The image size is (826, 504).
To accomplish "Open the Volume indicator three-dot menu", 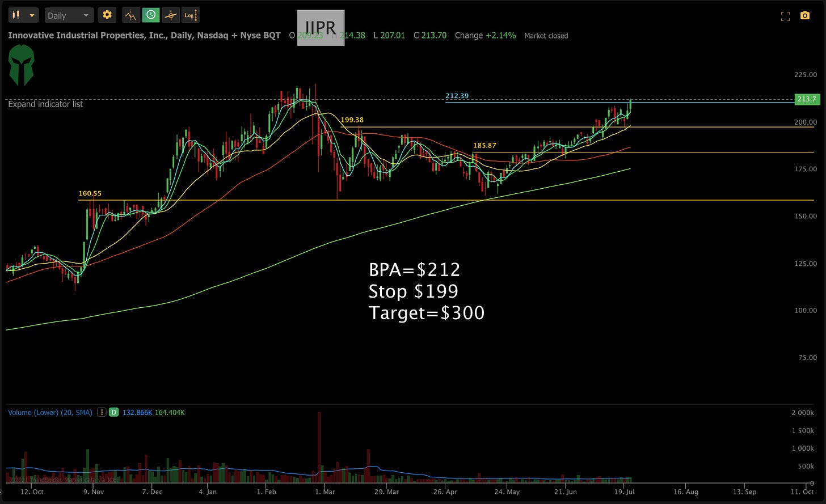I will coord(101,412).
